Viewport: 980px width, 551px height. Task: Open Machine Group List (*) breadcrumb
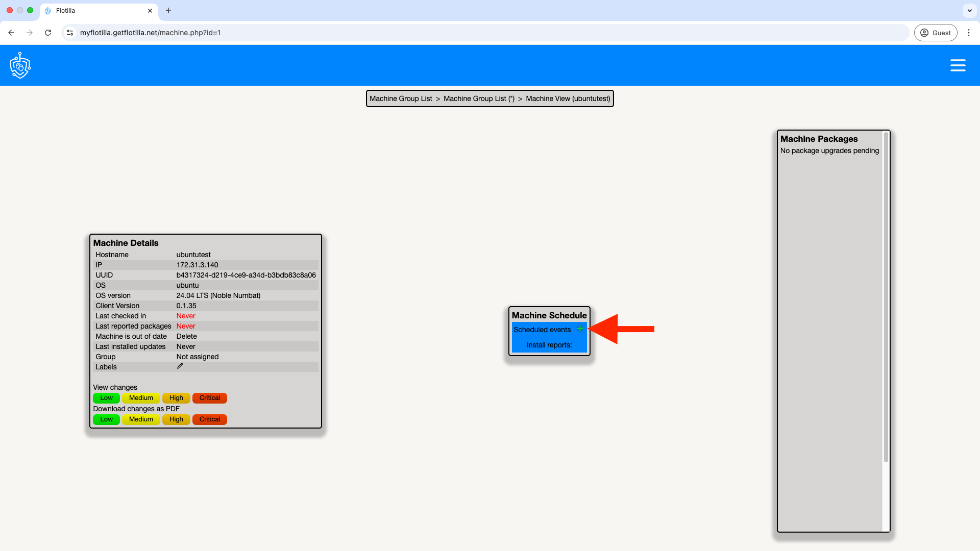[479, 98]
